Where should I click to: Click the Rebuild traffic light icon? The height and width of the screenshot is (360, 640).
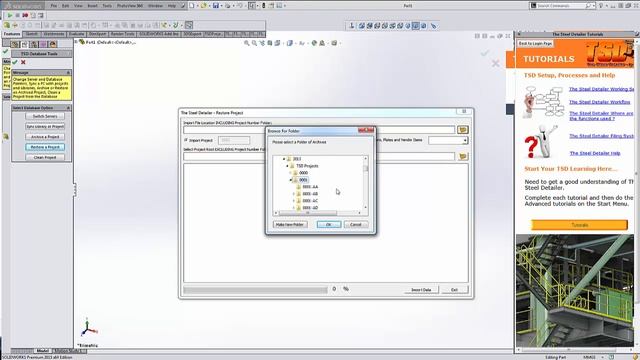(264, 6)
